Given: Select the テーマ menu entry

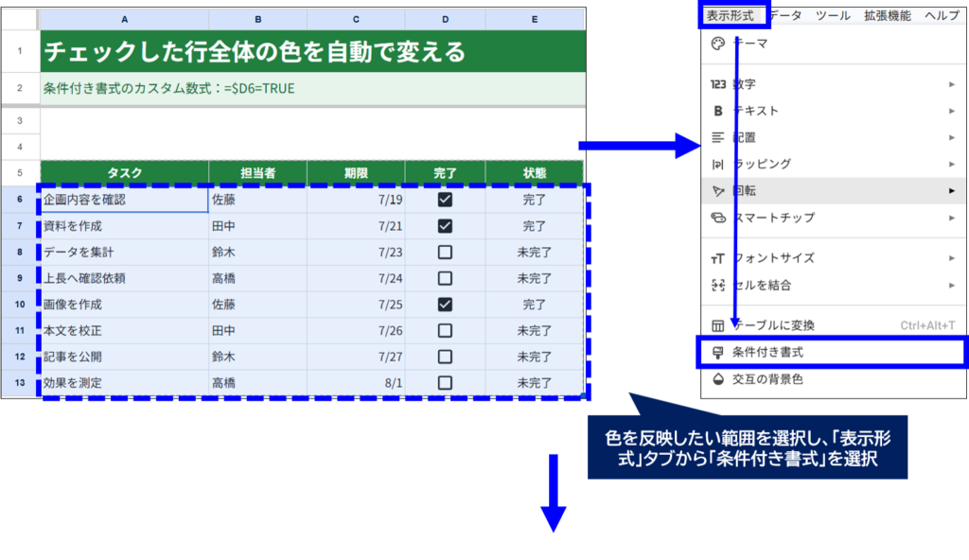Looking at the screenshot, I should 835,44.
